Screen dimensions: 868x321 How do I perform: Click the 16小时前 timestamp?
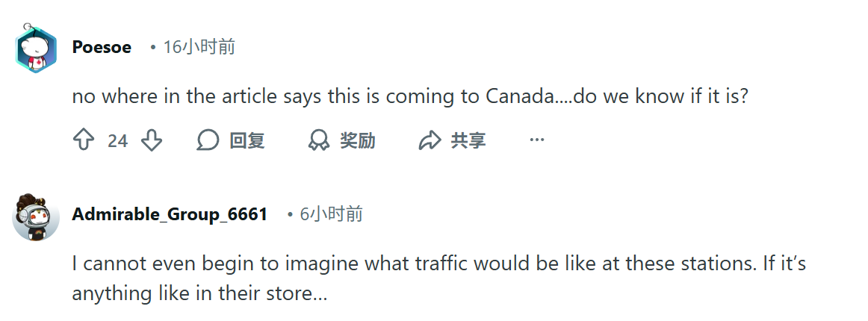pyautogui.click(x=199, y=47)
